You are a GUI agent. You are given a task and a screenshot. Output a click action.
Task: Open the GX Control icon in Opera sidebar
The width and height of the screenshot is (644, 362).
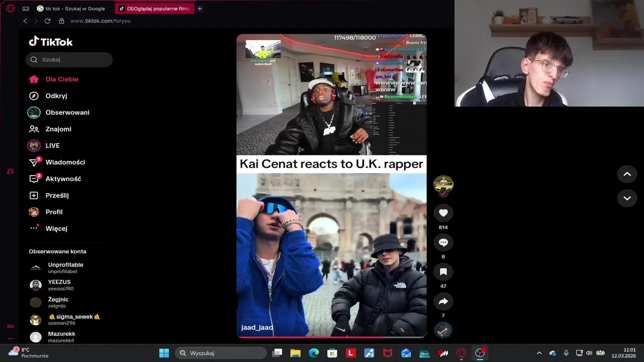(x=10, y=326)
